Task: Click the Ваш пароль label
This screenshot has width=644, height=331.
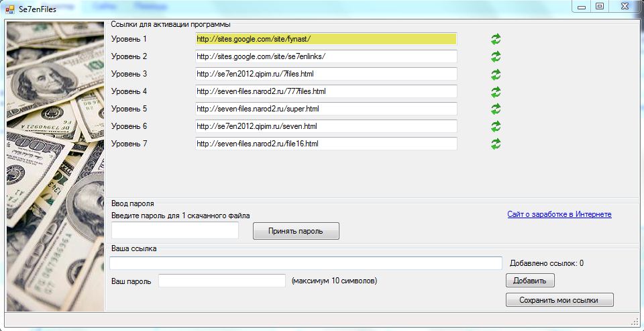Action: point(131,281)
